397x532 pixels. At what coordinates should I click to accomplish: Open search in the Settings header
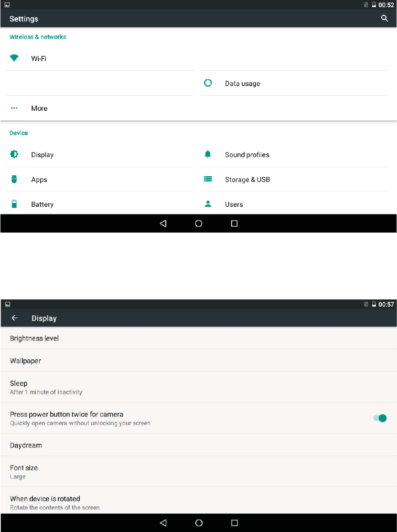[x=384, y=18]
